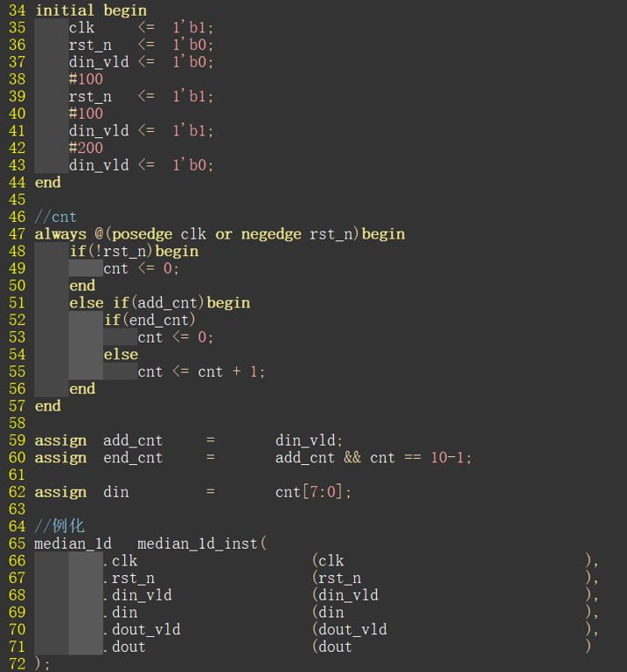This screenshot has width=627, height=672.
Task: Click 'end_cnt' on line 60
Action: tap(133, 458)
